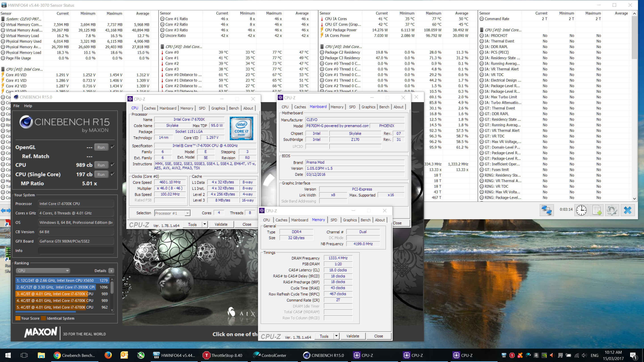Click the Intel Core i7 logo in CPU-Z
Screen dimensions: 644x362
tap(241, 128)
